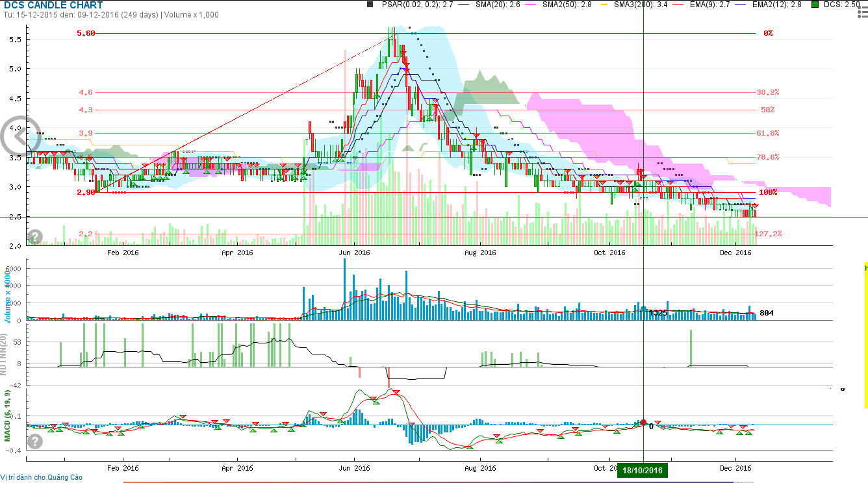Click the MACD (6, 19, 9) axis title
868x483 pixels.
[8, 415]
